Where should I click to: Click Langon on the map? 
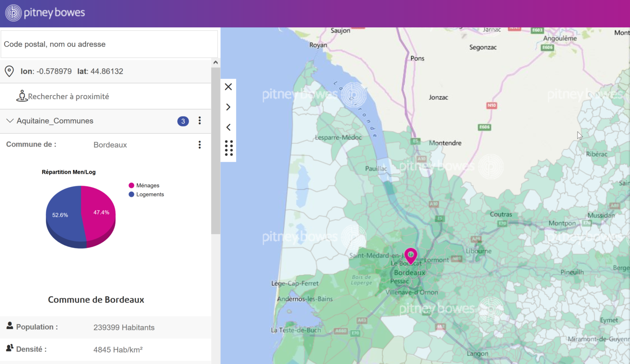coord(478,354)
